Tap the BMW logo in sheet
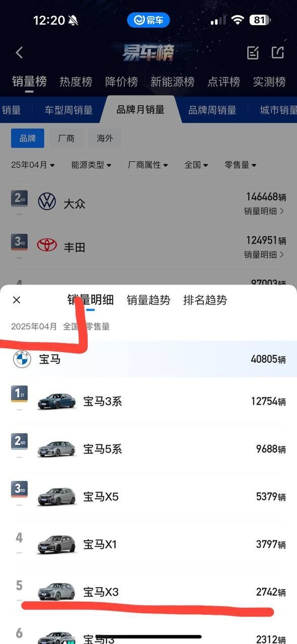The width and height of the screenshot is (297, 644). coord(22,359)
